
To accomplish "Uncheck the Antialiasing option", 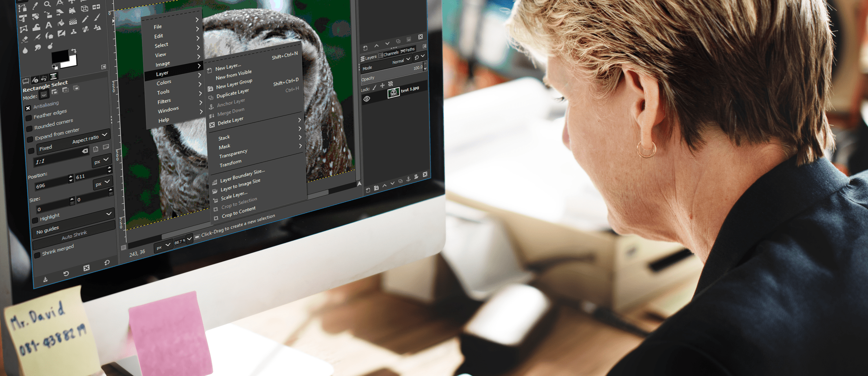I will coord(28,108).
